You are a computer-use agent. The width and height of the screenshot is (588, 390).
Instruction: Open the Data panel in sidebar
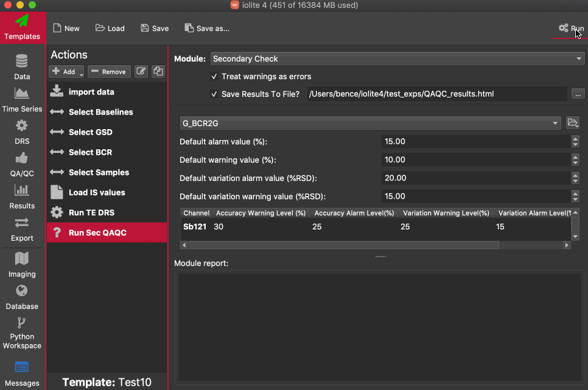[22, 67]
